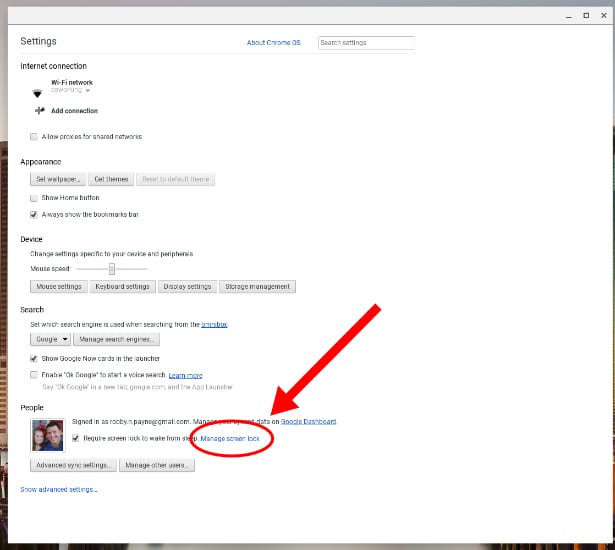
Task: Expand Show advanced settings link
Action: (x=59, y=490)
